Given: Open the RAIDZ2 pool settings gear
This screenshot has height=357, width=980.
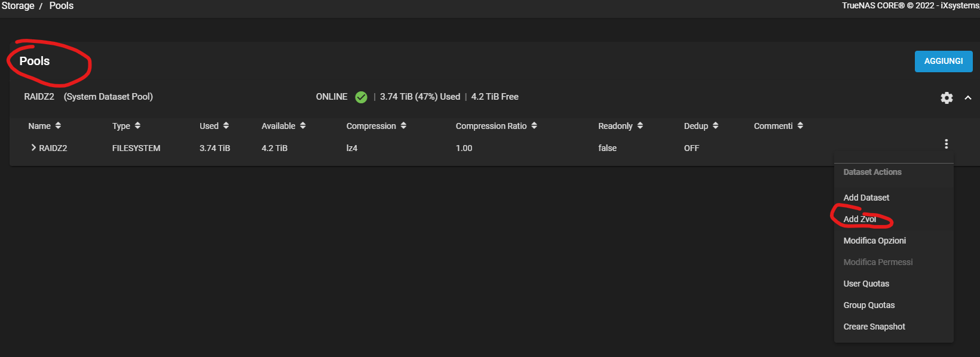Looking at the screenshot, I should click(x=947, y=98).
